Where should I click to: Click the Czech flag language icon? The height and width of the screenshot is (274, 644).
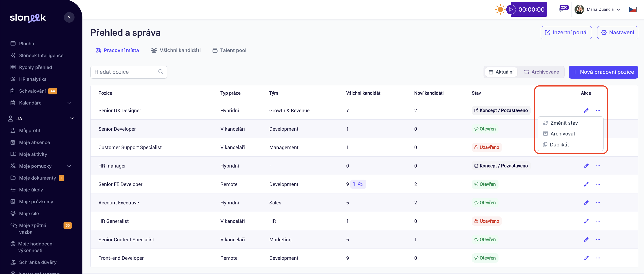click(632, 9)
